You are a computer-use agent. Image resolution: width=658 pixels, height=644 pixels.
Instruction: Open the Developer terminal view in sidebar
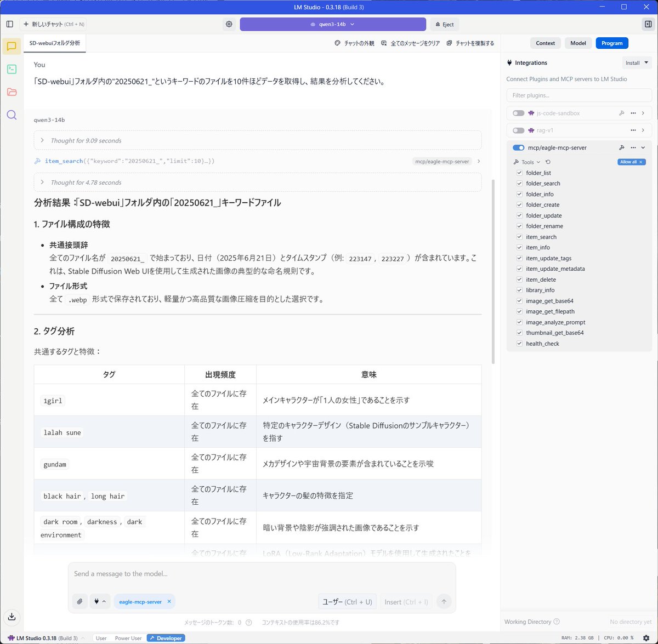tap(12, 69)
